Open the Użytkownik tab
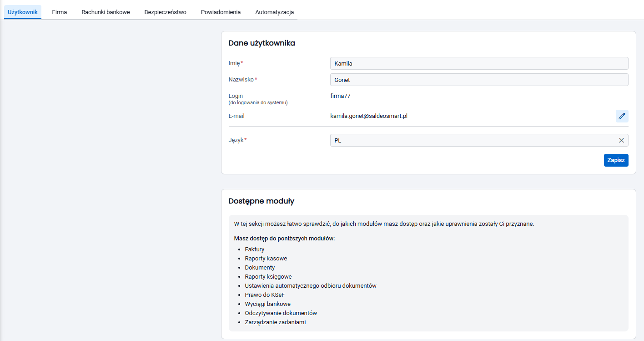644x341 pixels. pyautogui.click(x=23, y=12)
